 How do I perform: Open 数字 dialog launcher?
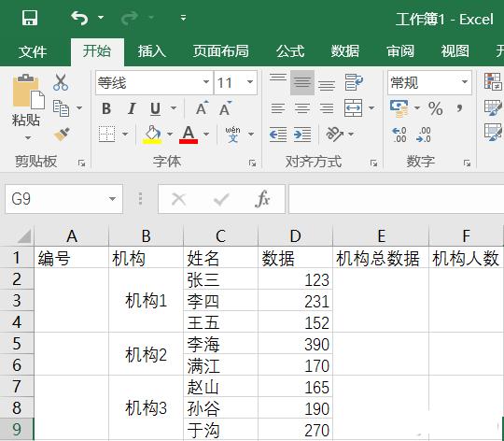click(x=467, y=164)
